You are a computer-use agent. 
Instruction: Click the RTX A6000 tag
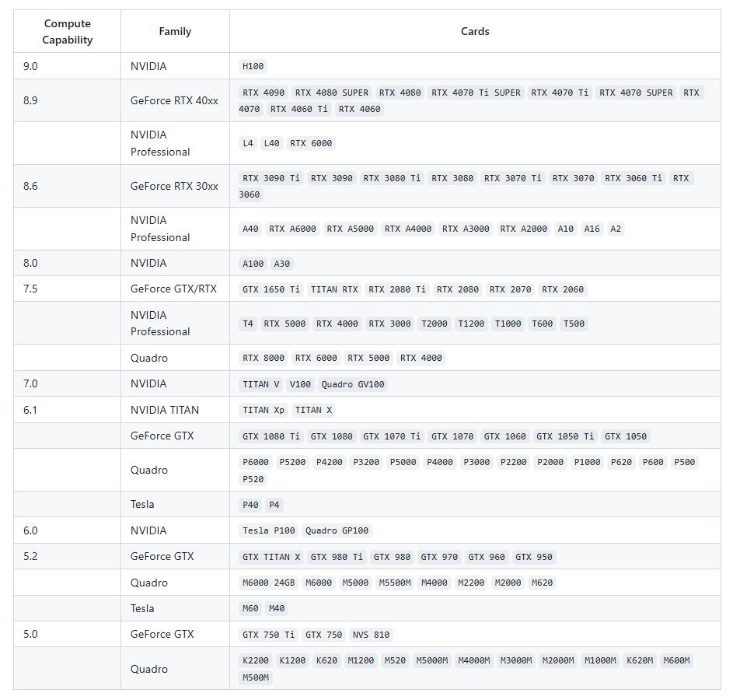click(292, 229)
